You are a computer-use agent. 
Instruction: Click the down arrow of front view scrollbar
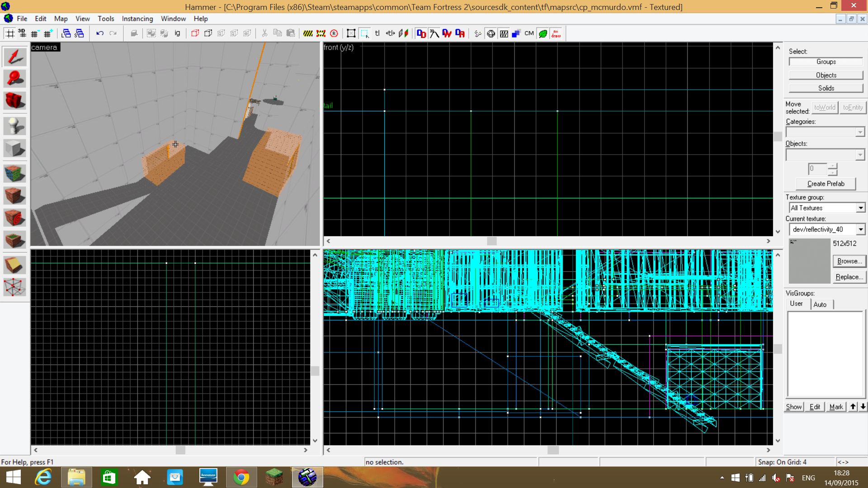coord(778,232)
